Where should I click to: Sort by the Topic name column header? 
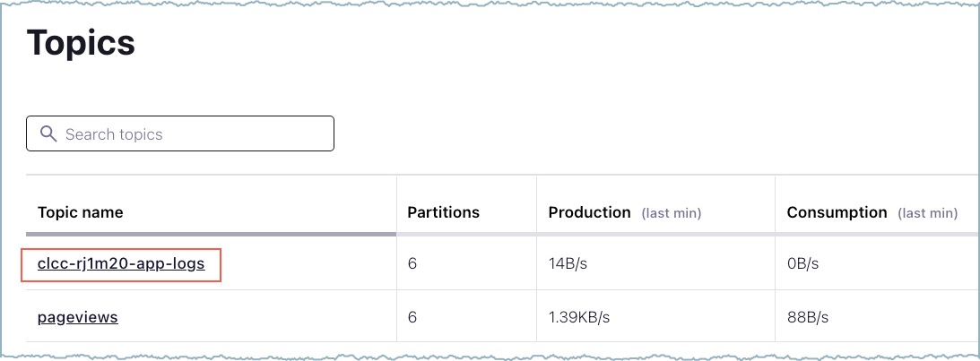[x=81, y=212]
